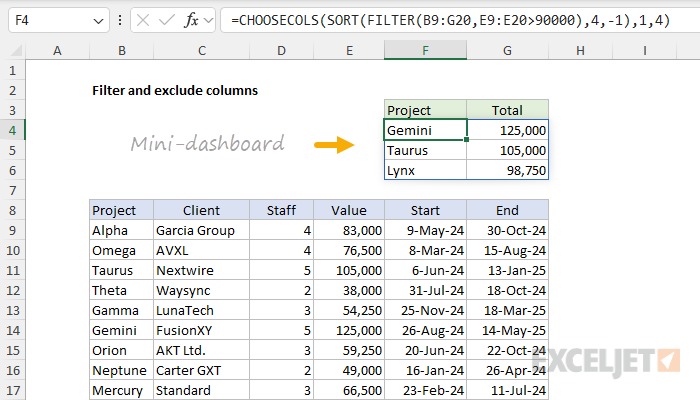700x400 pixels.
Task: Click the Name Box showing F4
Action: tap(58, 21)
